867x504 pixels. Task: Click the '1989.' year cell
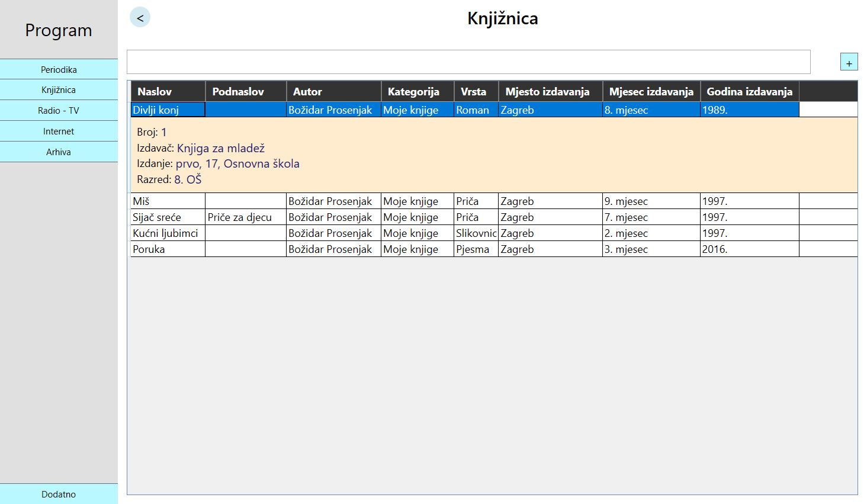click(750, 110)
